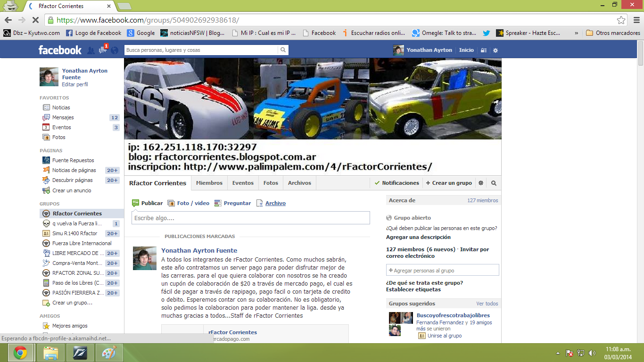
Task: Switch to Miembros tab
Action: pyautogui.click(x=209, y=183)
